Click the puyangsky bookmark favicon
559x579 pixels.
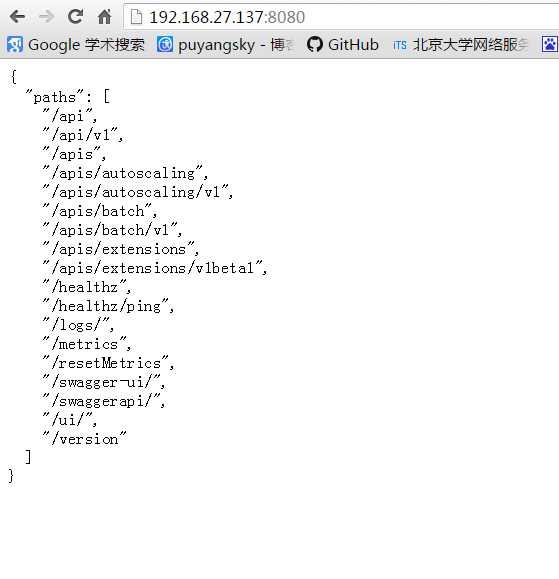165,45
